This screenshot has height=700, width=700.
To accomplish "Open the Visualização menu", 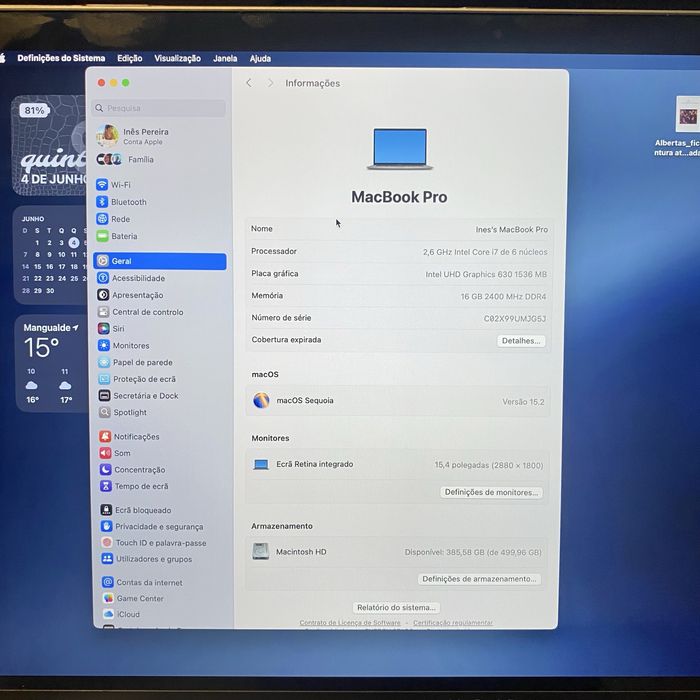I will (177, 58).
